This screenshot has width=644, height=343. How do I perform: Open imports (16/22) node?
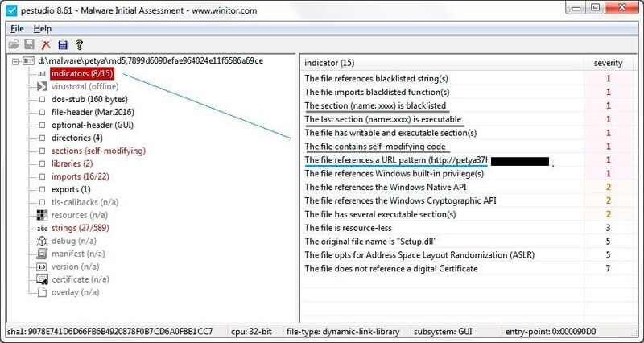tap(80, 176)
